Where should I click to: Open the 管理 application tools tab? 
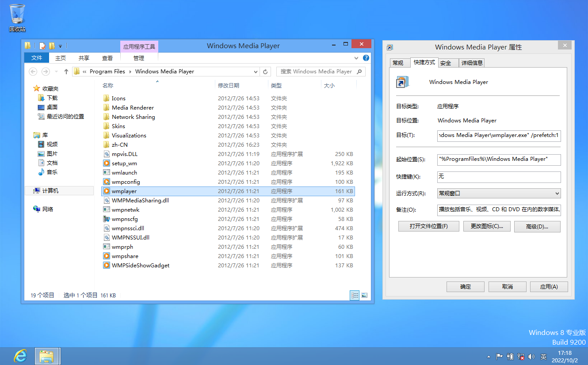139,58
